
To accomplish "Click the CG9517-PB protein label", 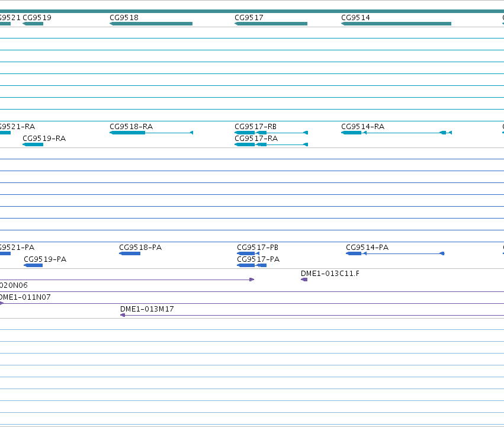I will pyautogui.click(x=258, y=248).
